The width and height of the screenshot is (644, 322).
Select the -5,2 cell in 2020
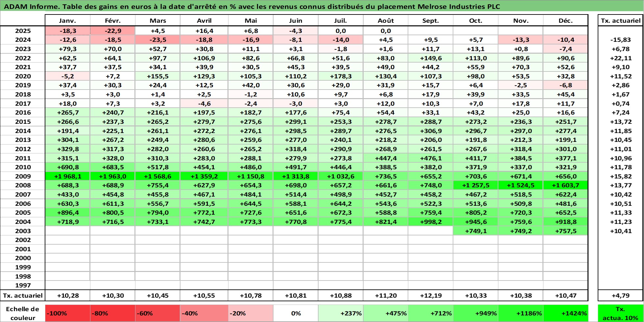click(67, 76)
